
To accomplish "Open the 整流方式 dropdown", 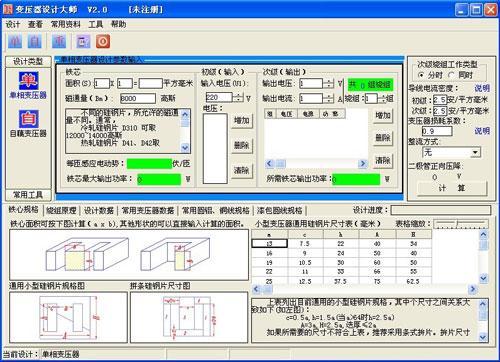I will tap(475, 153).
